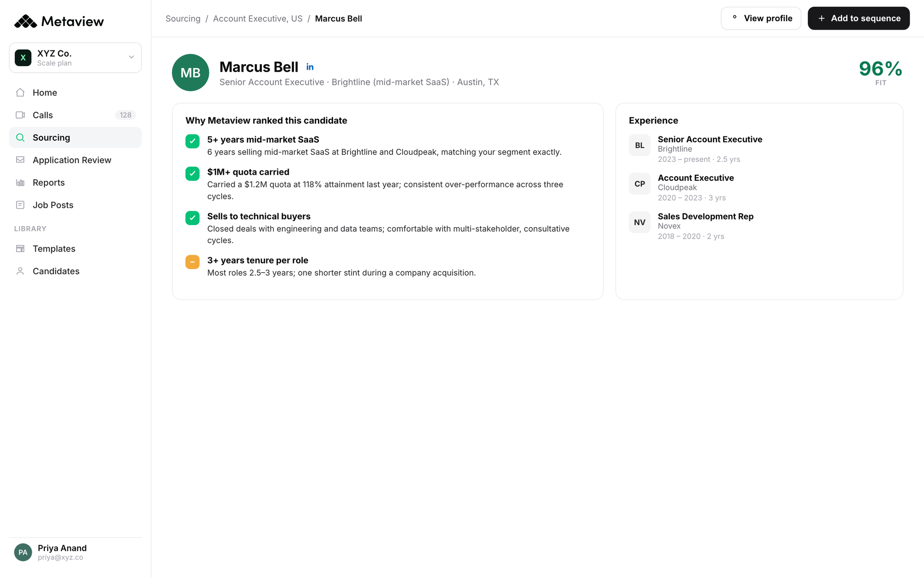Viewport: 924px width, 578px height.
Task: Click the Sourcing breadcrumb link
Action: coord(183,18)
